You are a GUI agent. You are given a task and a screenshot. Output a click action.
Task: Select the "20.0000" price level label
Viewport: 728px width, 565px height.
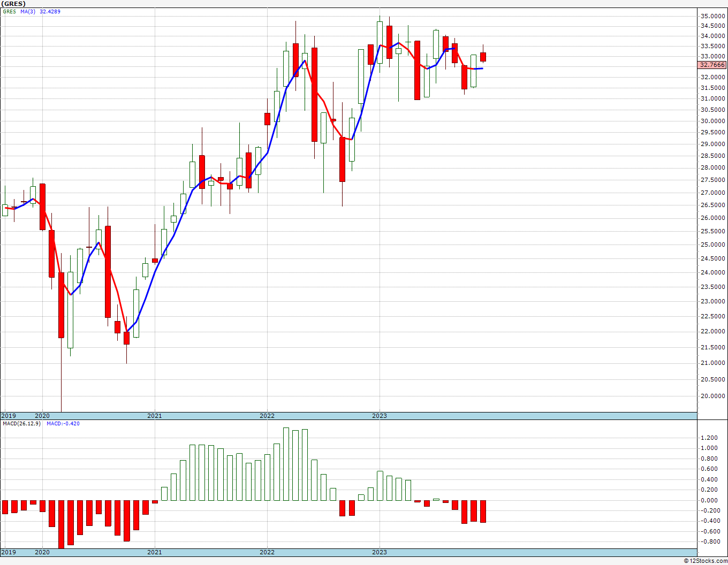coord(713,396)
